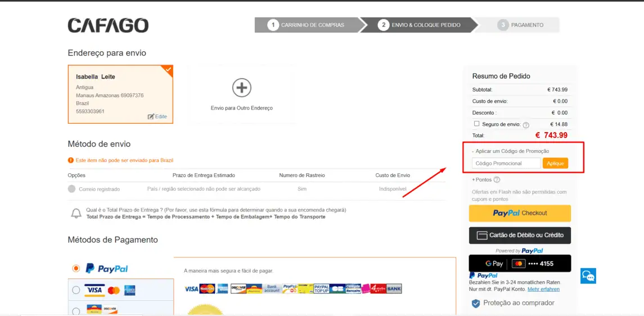Click the Prazo de Entrega Estimado header

coord(204,175)
